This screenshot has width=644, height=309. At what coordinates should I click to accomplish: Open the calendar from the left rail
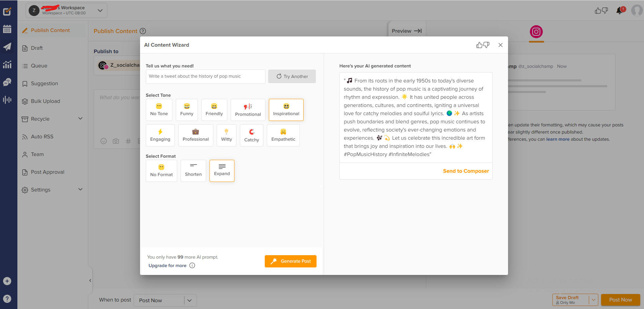(7, 29)
